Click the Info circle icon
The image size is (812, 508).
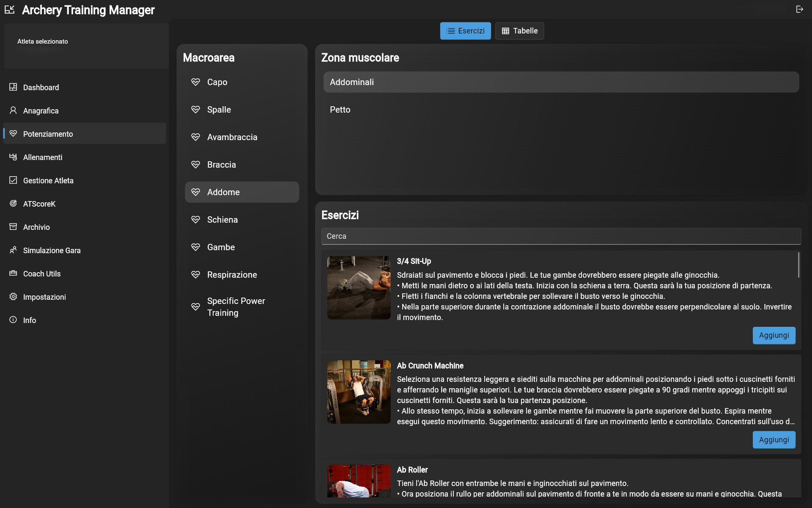[x=13, y=320]
